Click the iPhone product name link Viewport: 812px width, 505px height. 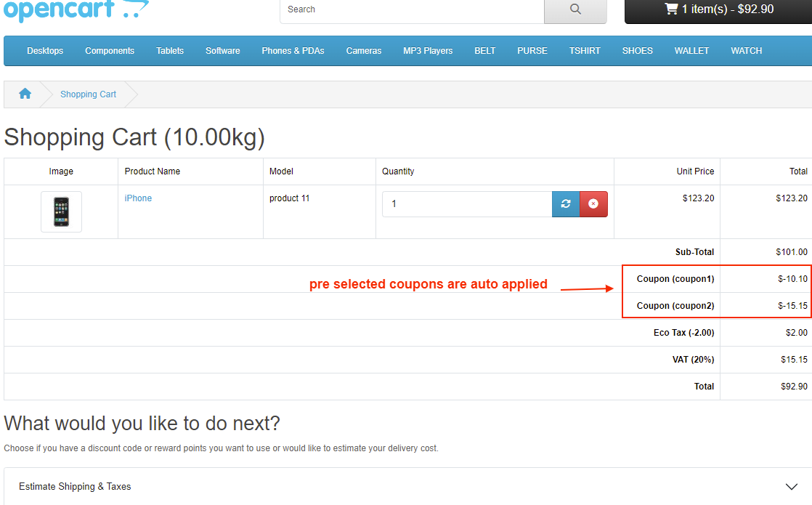[x=138, y=198]
